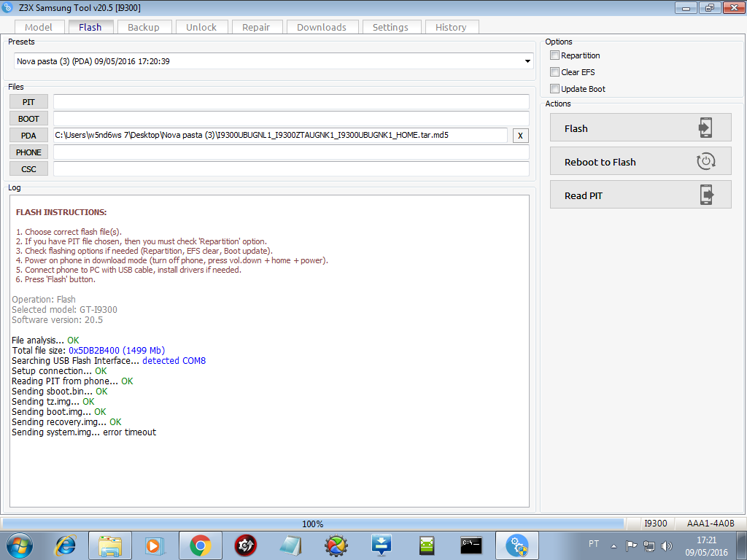The image size is (747, 560).
Task: Click the 'File analysis... OK' log line
Action: coord(45,341)
